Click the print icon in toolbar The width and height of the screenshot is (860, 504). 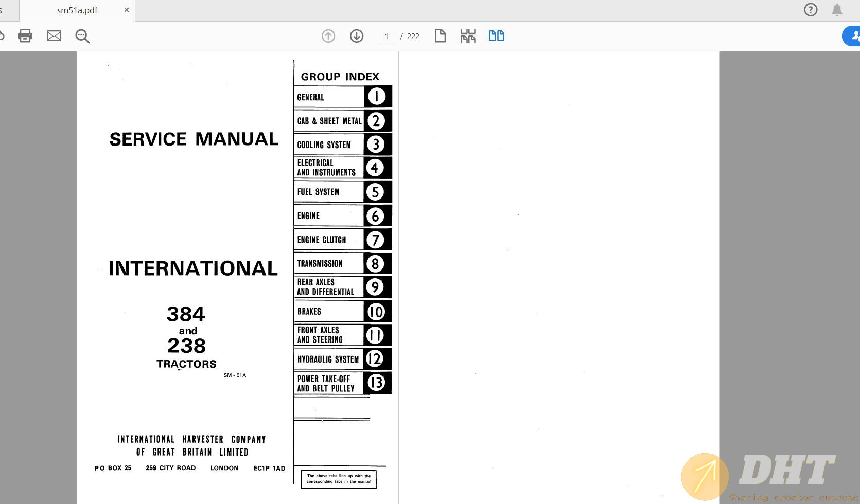click(25, 36)
